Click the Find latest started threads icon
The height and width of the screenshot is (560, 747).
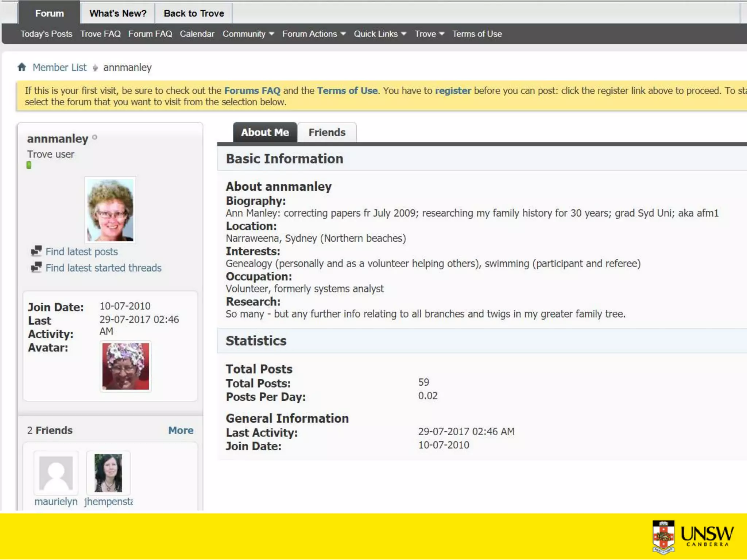(36, 267)
